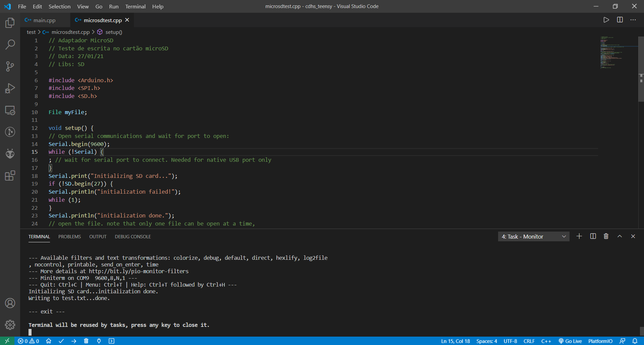
Task: Kill the terminal with trash icon
Action: 606,236
